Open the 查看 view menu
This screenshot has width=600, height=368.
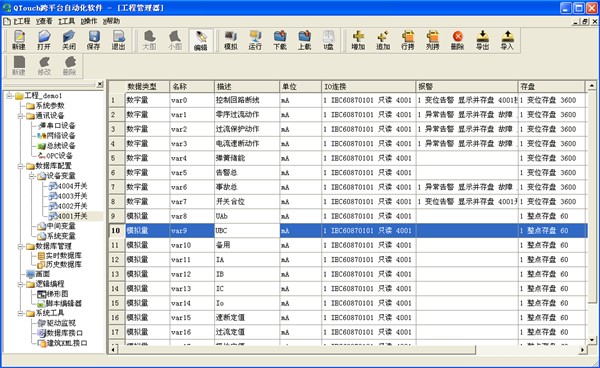(44, 21)
